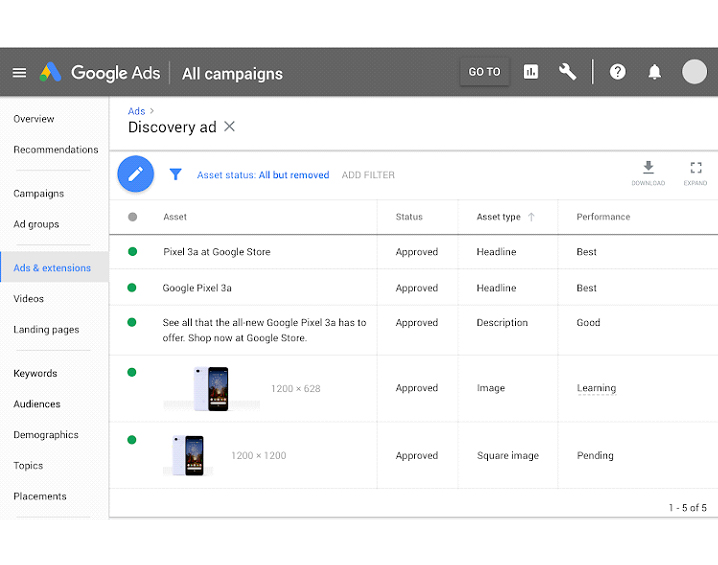This screenshot has width=718, height=565.
Task: Open the account avatar
Action: point(694,71)
